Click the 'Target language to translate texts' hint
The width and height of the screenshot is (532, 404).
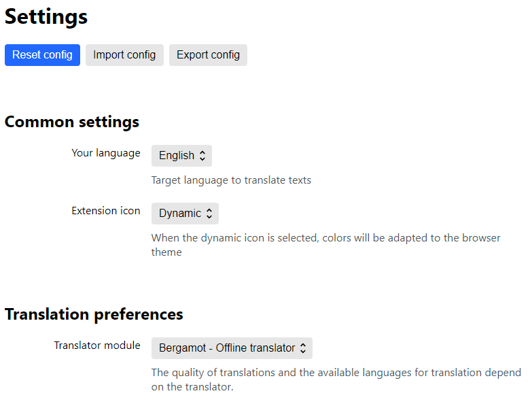tap(231, 180)
